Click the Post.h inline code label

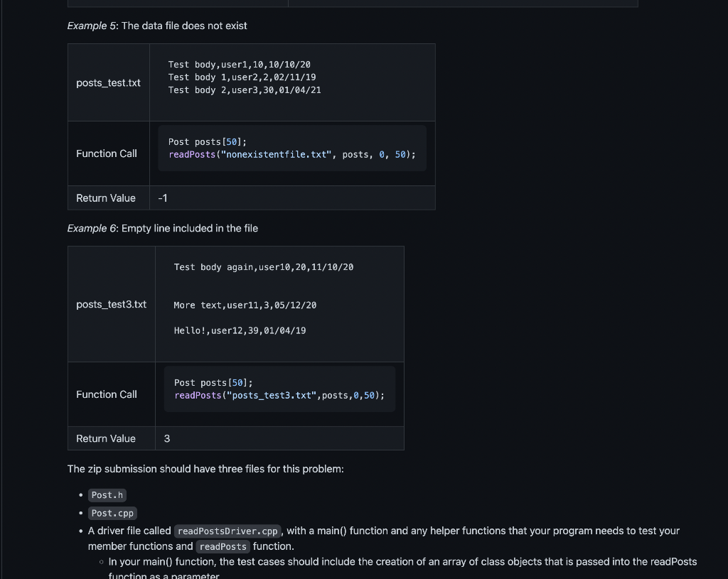[x=107, y=495]
